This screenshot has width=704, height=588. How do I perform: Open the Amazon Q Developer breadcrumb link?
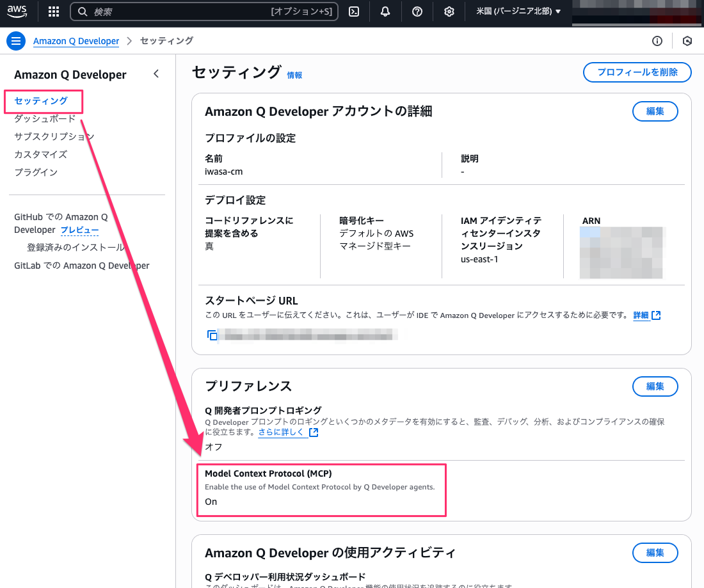pos(76,41)
